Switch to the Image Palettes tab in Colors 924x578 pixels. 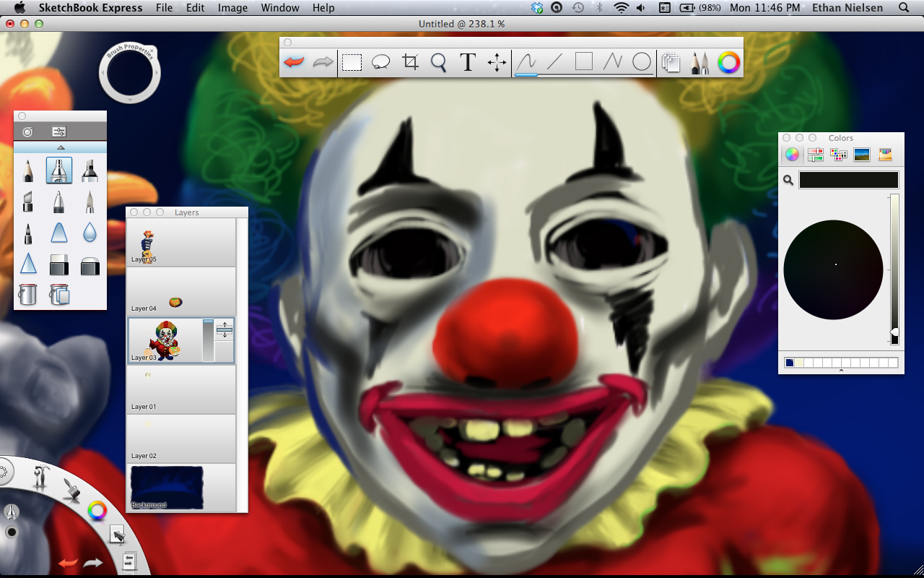coord(862,154)
